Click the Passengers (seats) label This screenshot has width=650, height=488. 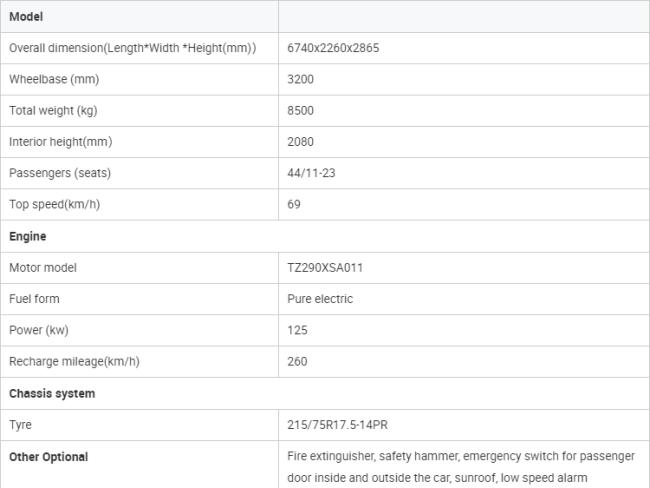[x=60, y=173]
